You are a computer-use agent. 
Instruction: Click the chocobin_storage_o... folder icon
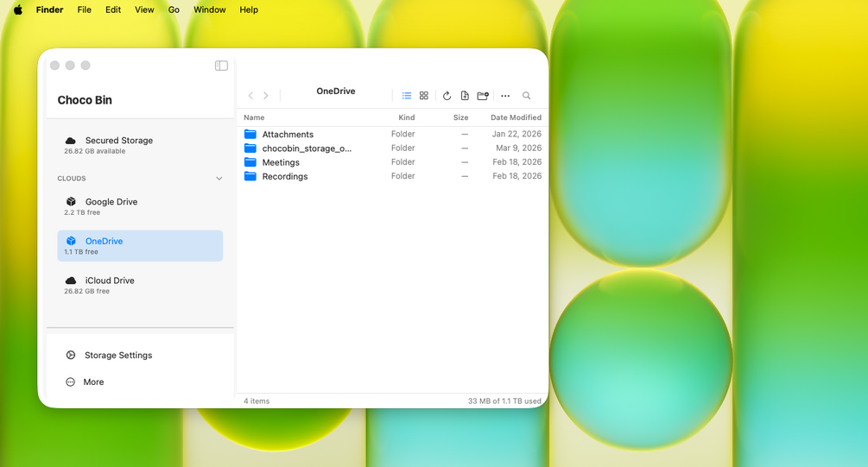tap(250, 148)
